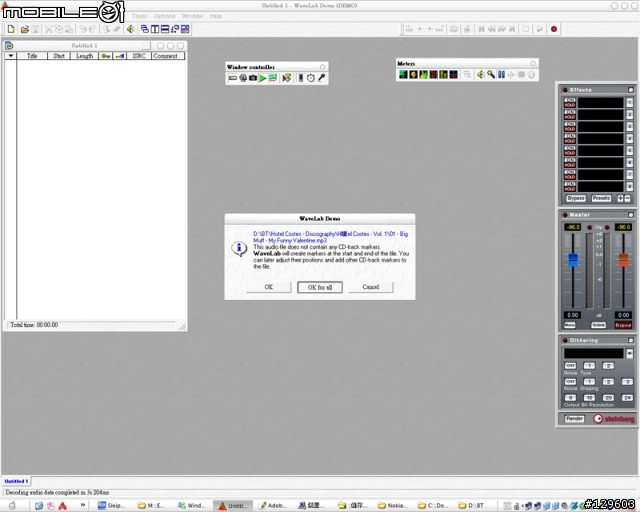This screenshot has height=512, width=640.
Task: Click globe icon in Window controller
Action: coord(243,78)
